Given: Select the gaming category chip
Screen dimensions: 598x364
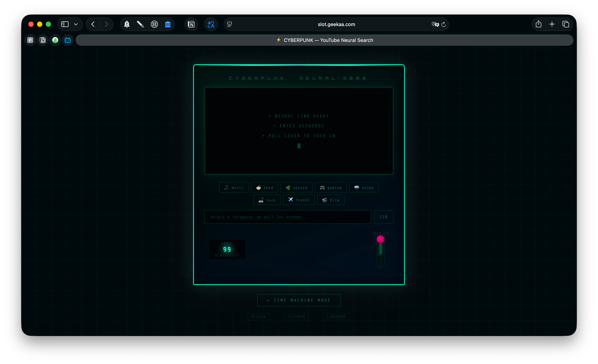Looking at the screenshot, I should (331, 187).
